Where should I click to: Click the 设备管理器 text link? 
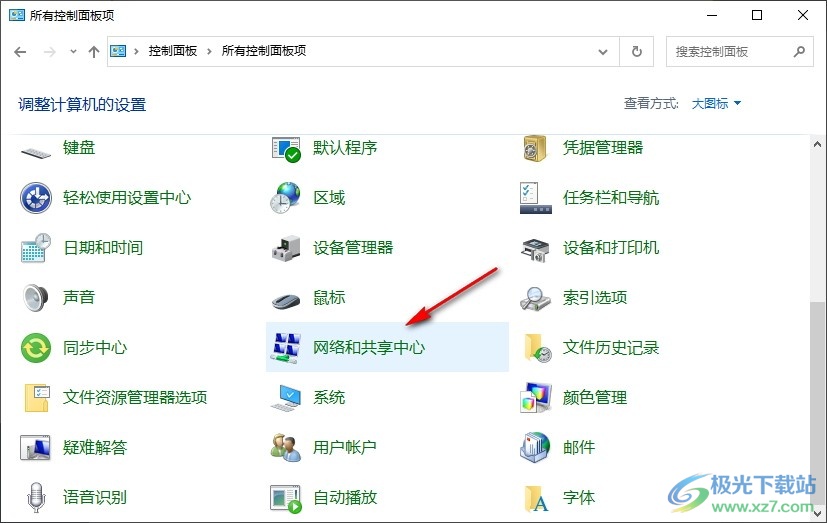point(353,248)
